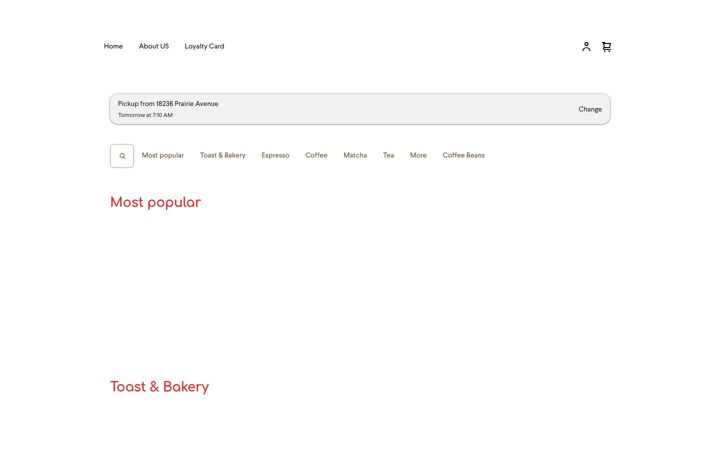Image resolution: width=720 pixels, height=450 pixels.
Task: Select the Tea category tab
Action: tap(388, 155)
